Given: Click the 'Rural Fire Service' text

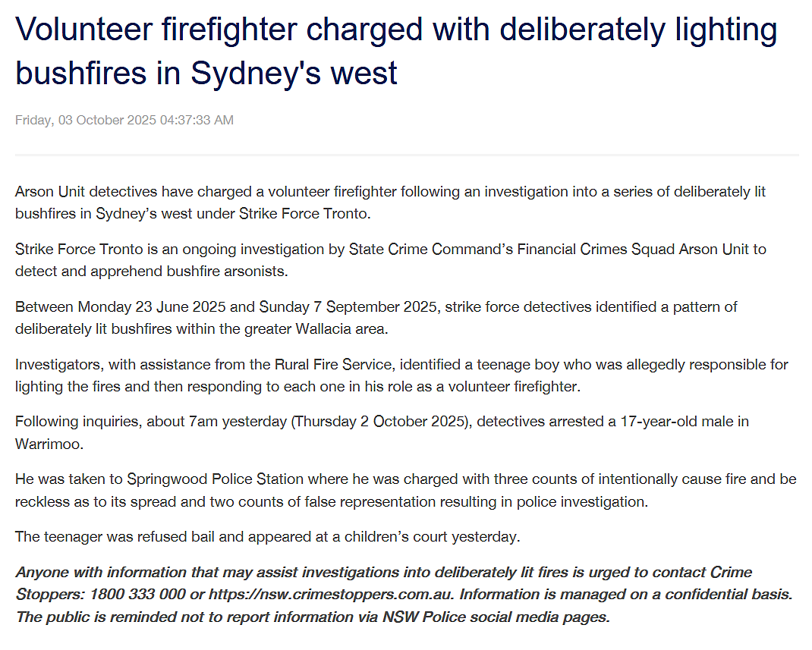Looking at the screenshot, I should (333, 364).
